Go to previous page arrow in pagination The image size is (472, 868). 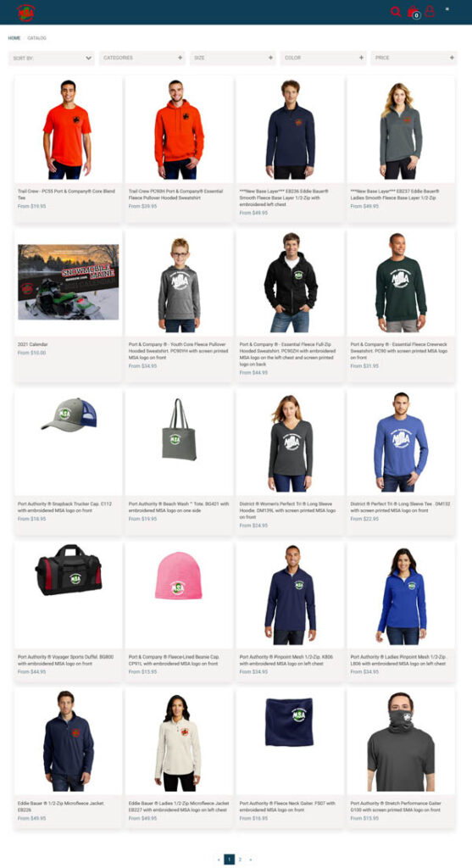tap(219, 860)
